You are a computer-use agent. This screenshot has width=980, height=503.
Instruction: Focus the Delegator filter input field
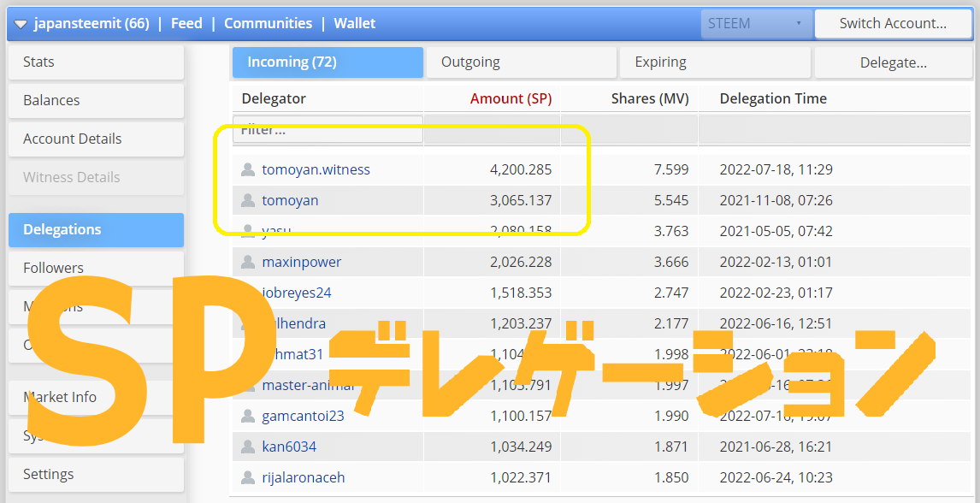coord(328,129)
